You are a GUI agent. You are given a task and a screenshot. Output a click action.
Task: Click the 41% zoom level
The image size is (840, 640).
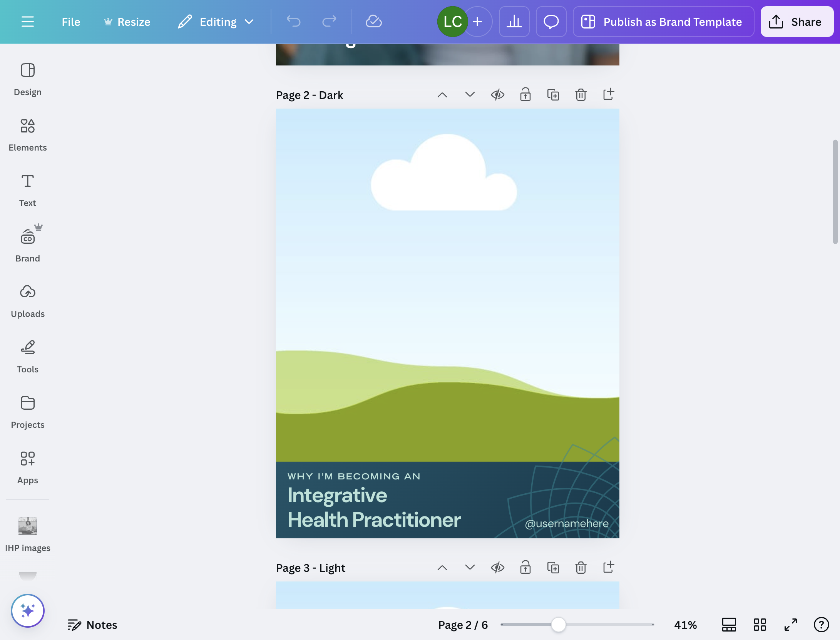(x=685, y=625)
